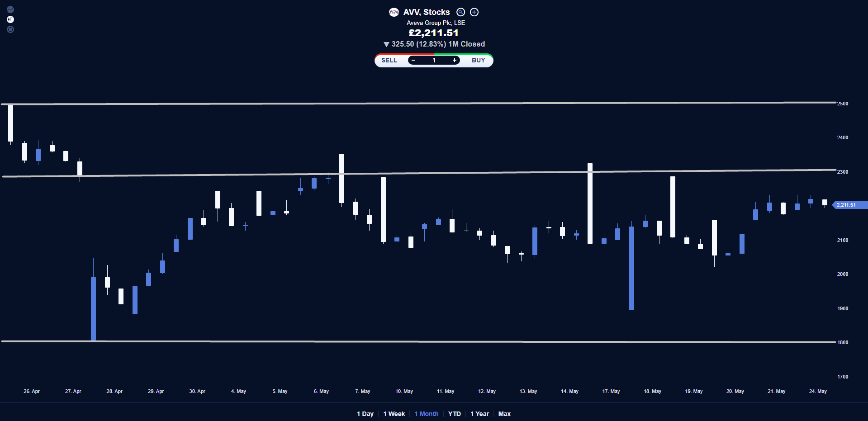The height and width of the screenshot is (421, 868).
Task: Select the 1 Day timeframe
Action: [x=365, y=414]
